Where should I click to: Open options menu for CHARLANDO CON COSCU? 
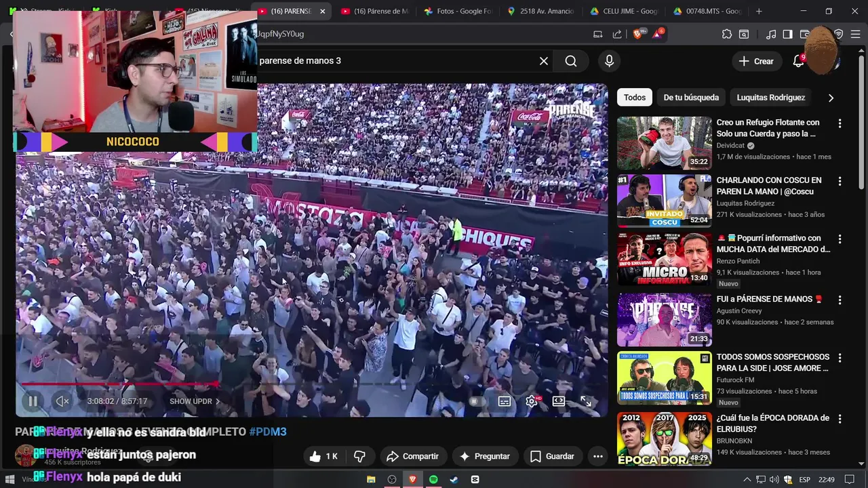(x=840, y=181)
